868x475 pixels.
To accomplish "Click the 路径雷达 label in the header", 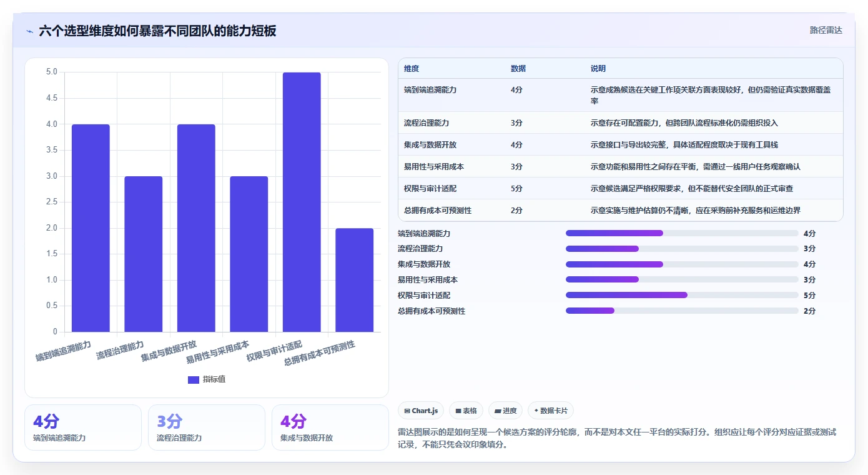I will click(x=826, y=30).
